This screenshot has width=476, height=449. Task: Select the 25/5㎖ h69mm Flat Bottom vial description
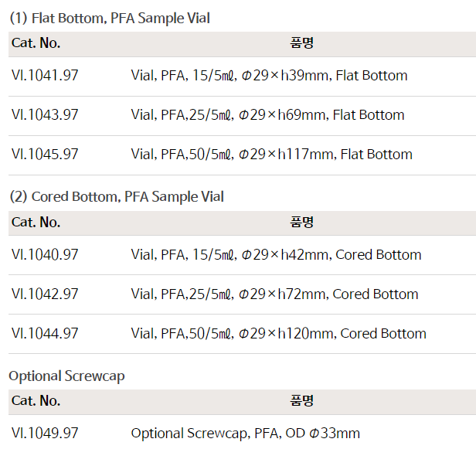point(267,115)
